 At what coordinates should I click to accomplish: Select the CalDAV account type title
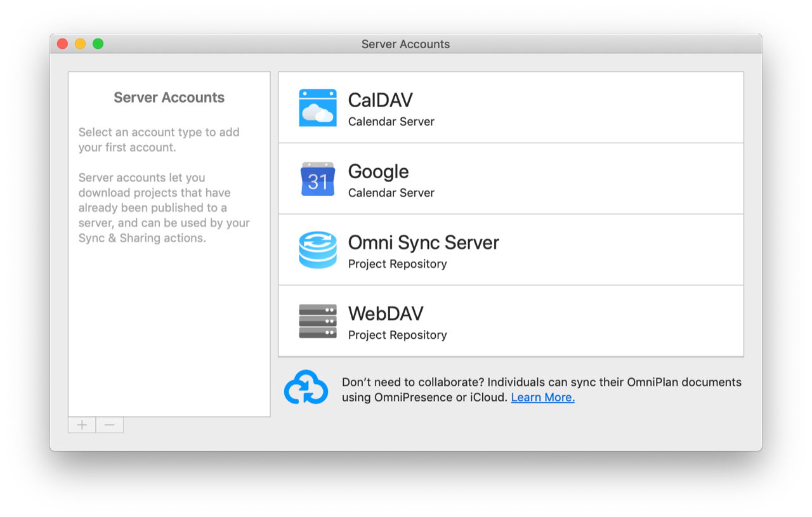[x=380, y=100]
